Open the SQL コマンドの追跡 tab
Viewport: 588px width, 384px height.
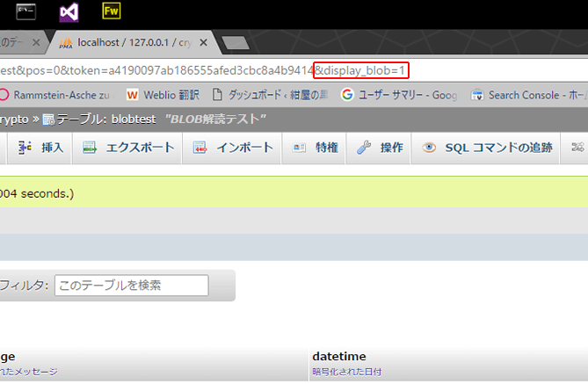[486, 148]
